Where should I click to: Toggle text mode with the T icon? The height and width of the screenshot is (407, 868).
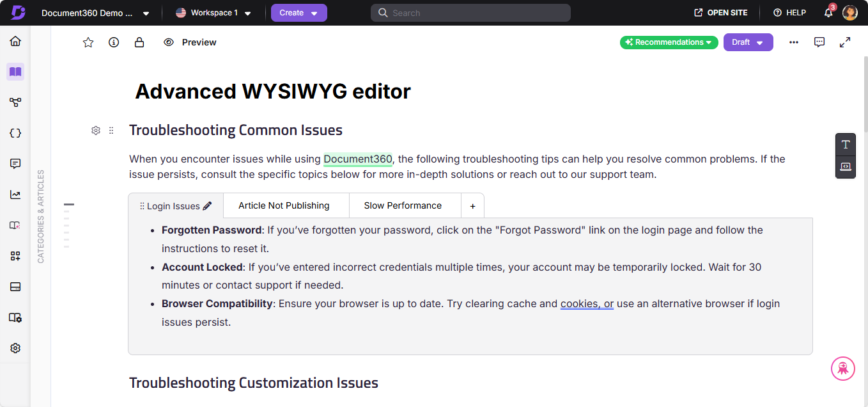[845, 144]
